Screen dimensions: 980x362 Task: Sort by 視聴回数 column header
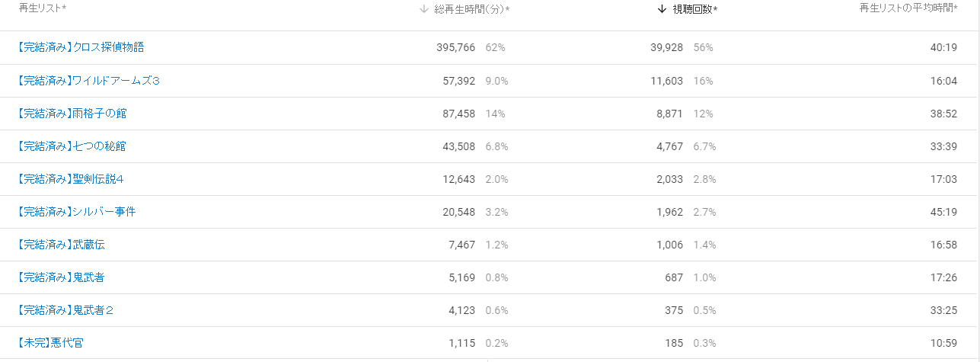[695, 8]
